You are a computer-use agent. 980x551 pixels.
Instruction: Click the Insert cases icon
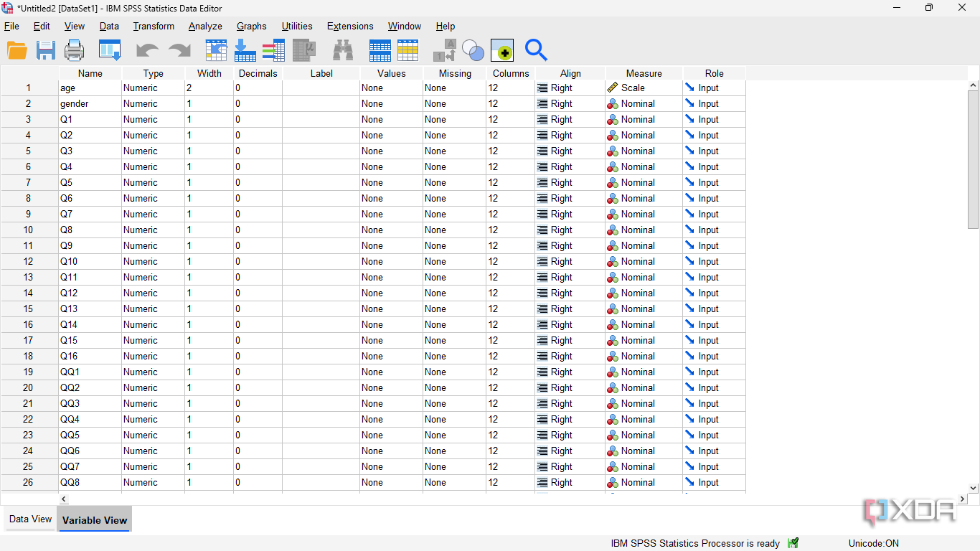(380, 50)
